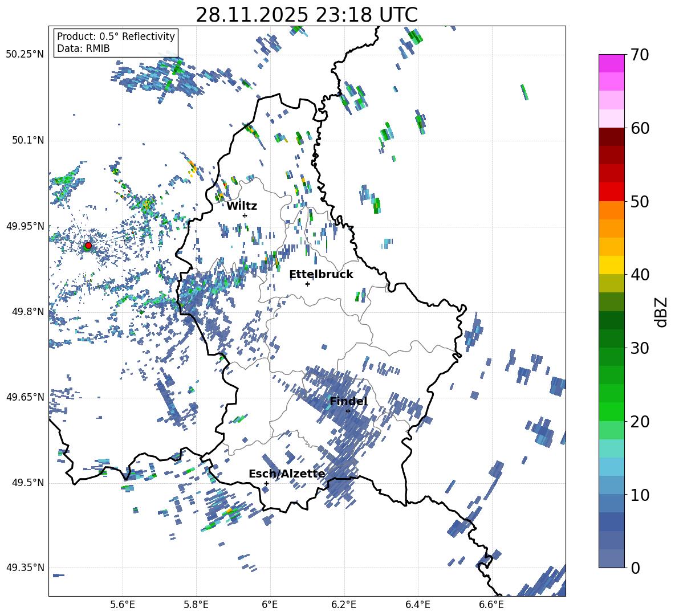Click the 50.25°N latitude tick label
The image size is (675, 616).
click(x=25, y=55)
